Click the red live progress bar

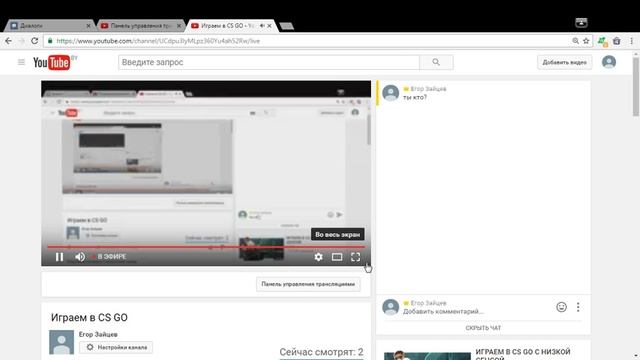coord(206,247)
